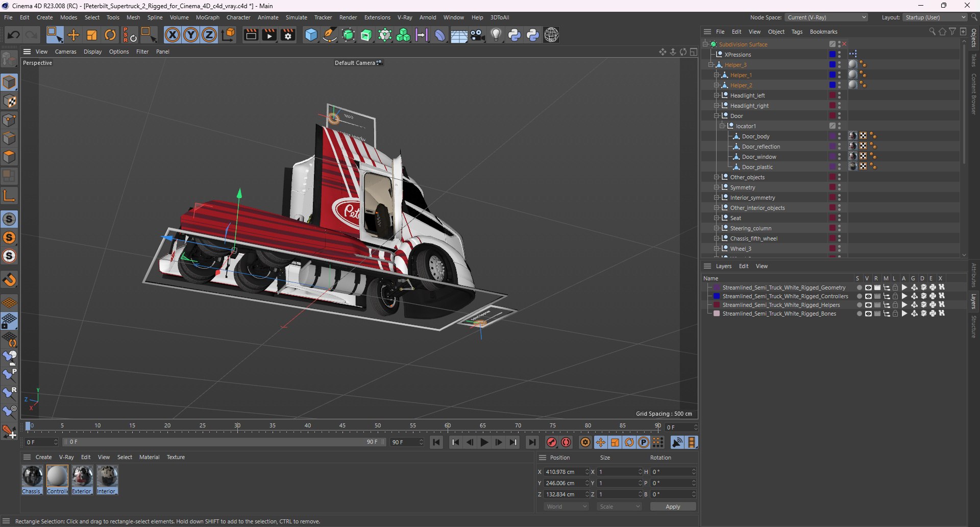Screen dimensions: 980x527
Task: Toggle Y axis lock
Action: click(x=191, y=35)
